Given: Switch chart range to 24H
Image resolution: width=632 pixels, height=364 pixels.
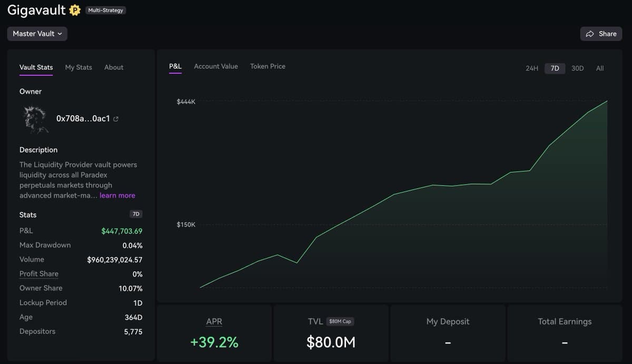Looking at the screenshot, I should point(531,68).
